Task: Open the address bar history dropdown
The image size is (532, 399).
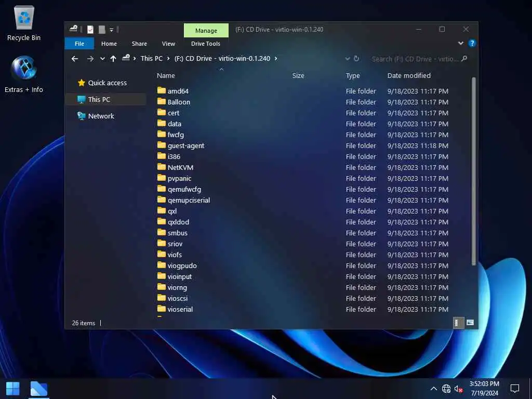Action: 348,59
